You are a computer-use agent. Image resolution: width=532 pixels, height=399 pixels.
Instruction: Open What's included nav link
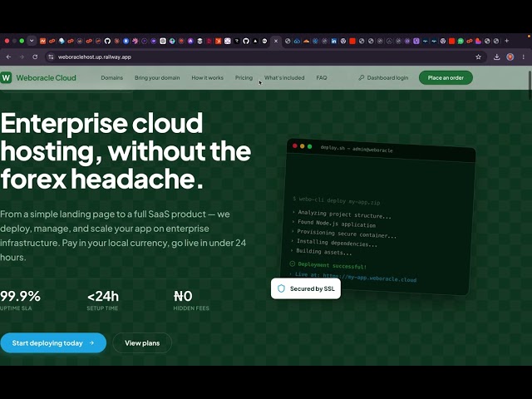pyautogui.click(x=284, y=77)
